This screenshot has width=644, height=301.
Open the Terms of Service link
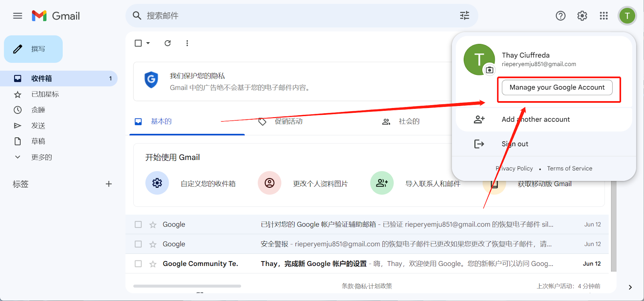coord(570,168)
